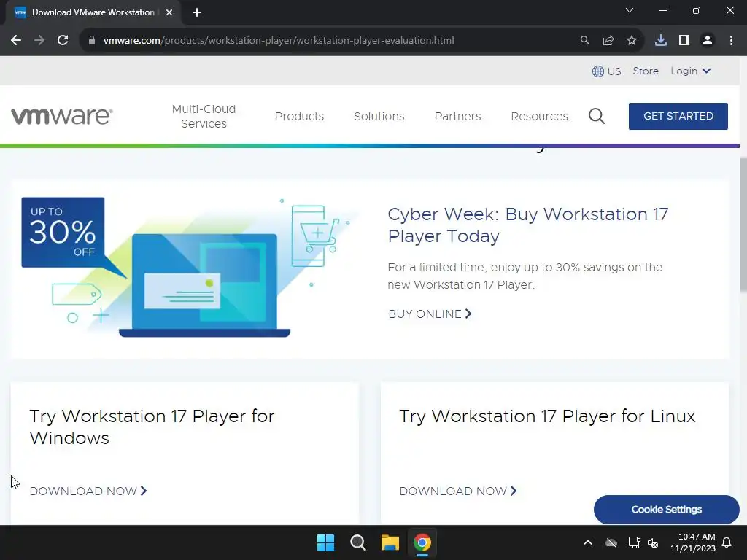Click Cyber Week Workstation 17 heading
747x560 pixels.
pyautogui.click(x=528, y=225)
